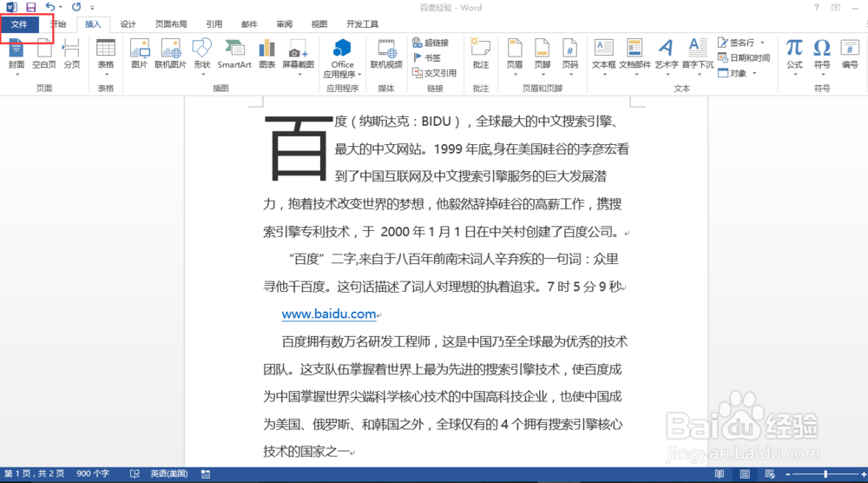Viewport: 868px width, 483px height.
Task: Insert a picture with 图片
Action: (140, 54)
